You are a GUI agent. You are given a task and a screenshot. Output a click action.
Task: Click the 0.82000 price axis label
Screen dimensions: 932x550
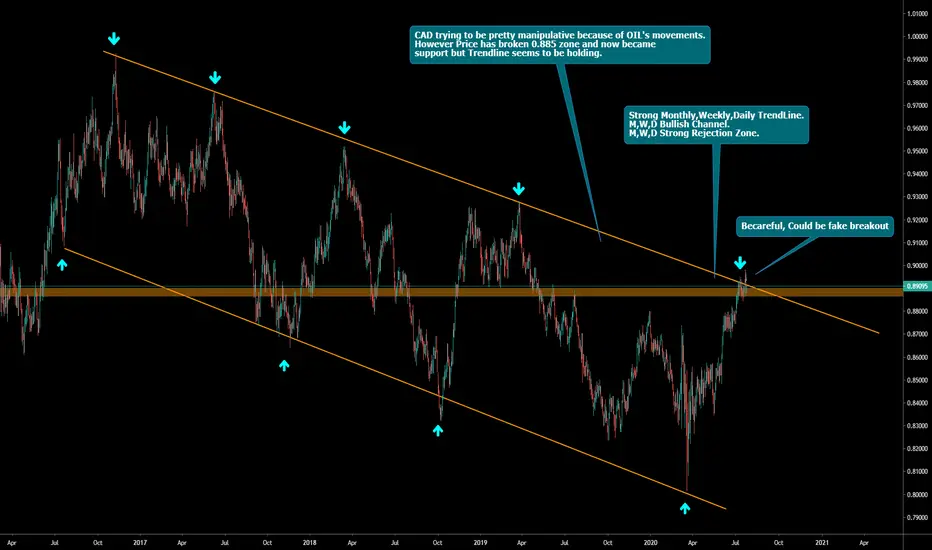click(x=918, y=449)
